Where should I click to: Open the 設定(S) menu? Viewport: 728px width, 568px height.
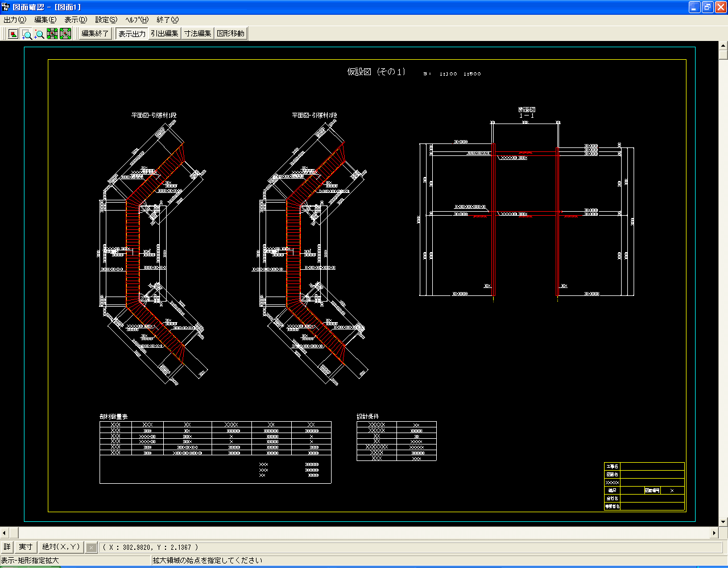[106, 20]
